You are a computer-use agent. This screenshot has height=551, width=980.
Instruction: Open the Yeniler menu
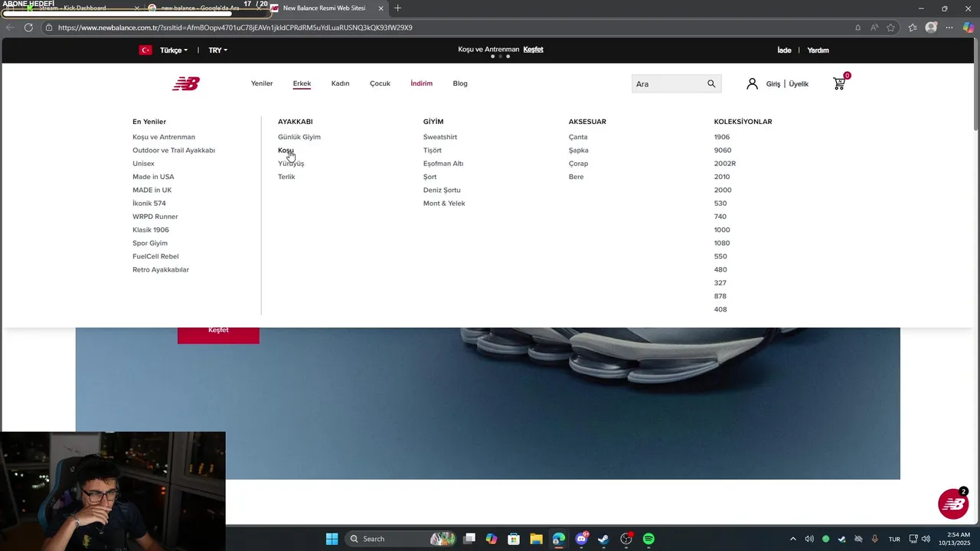[262, 83]
